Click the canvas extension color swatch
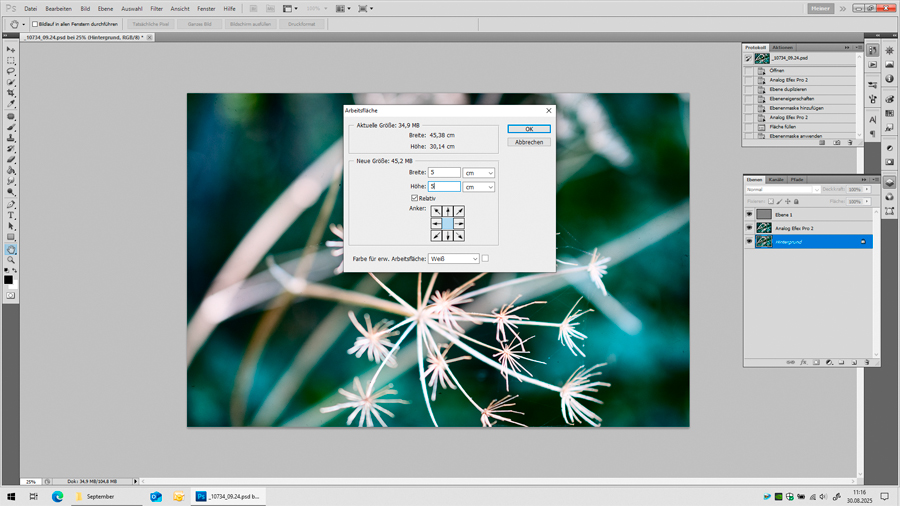 coord(486,259)
